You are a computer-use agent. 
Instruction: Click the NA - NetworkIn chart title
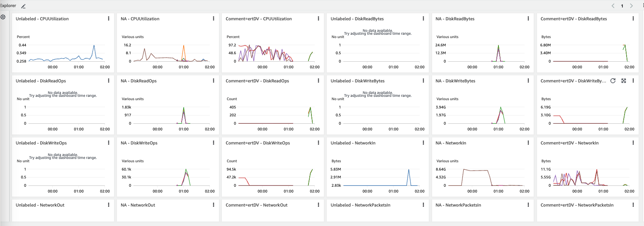pos(451,143)
